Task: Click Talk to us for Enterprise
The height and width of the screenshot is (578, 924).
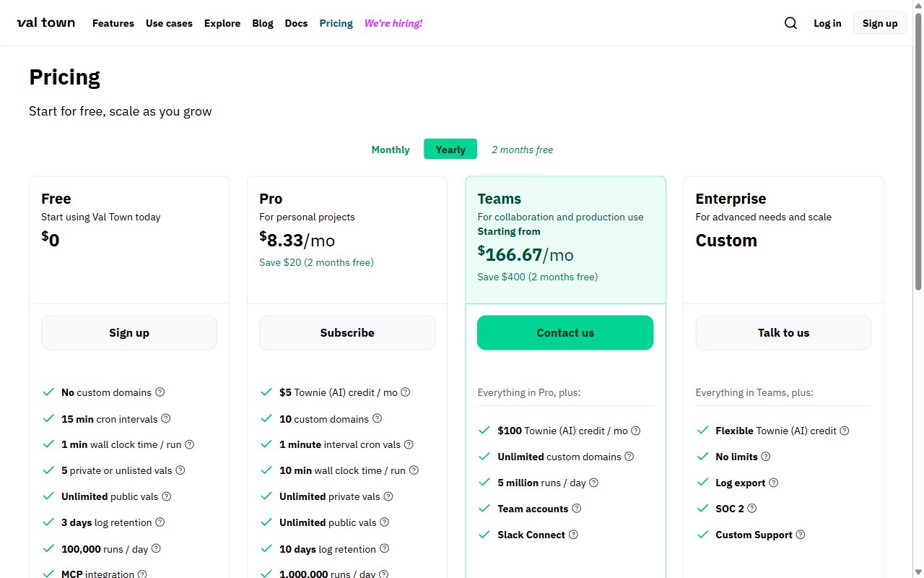Action: pos(783,332)
